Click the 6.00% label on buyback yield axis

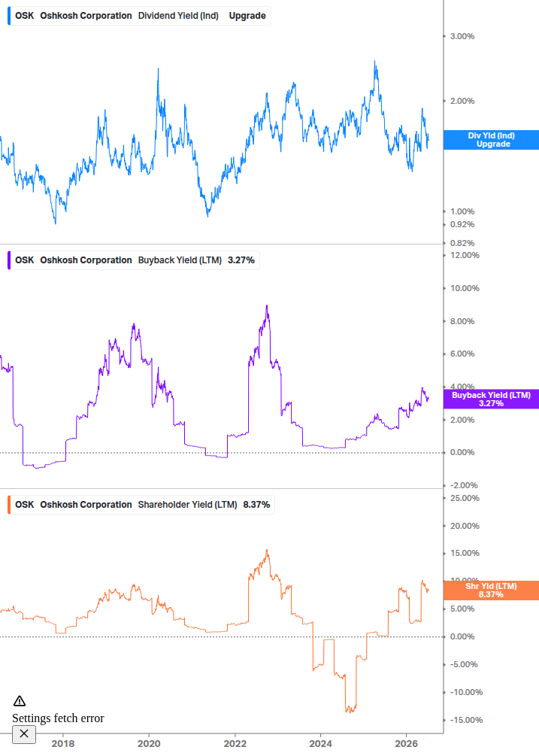pyautogui.click(x=462, y=354)
